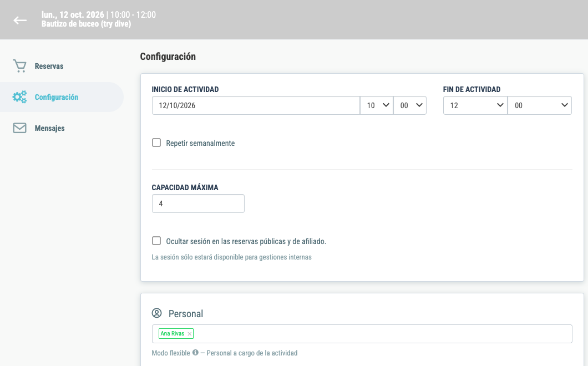Click the Modo flexible text

171,353
